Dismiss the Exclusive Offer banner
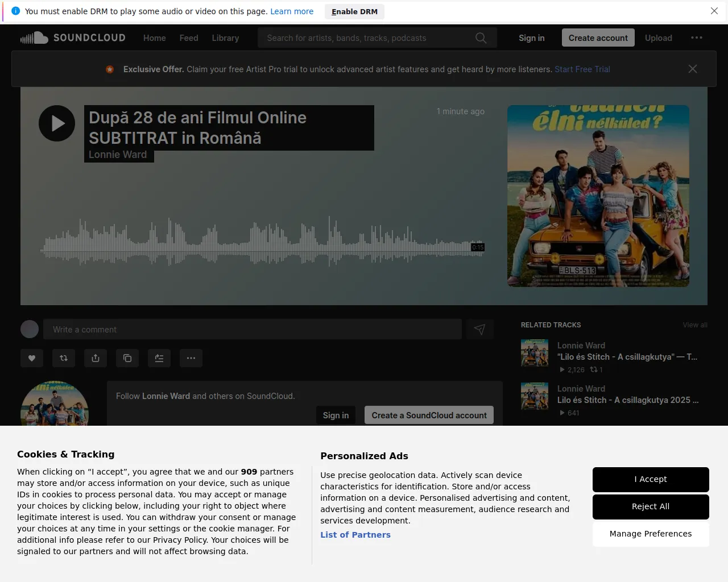 [x=693, y=69]
